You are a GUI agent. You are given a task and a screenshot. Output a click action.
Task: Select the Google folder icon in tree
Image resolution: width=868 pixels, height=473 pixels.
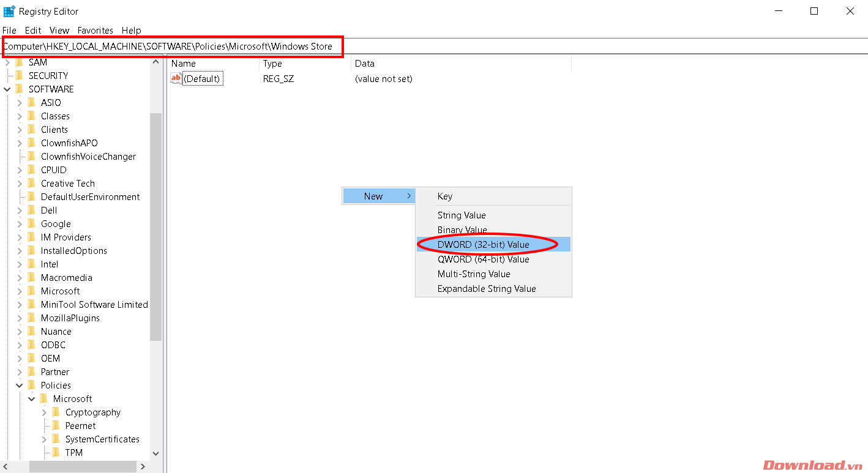(32, 223)
